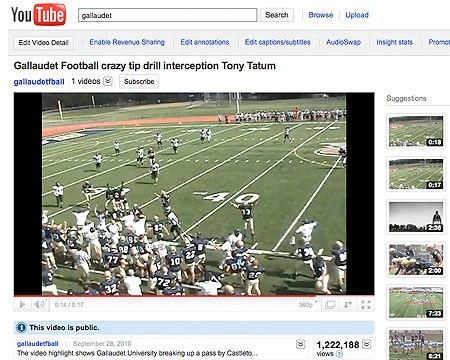450x360 pixels.
Task: Switch to the large player size
Action: [x=330, y=305]
